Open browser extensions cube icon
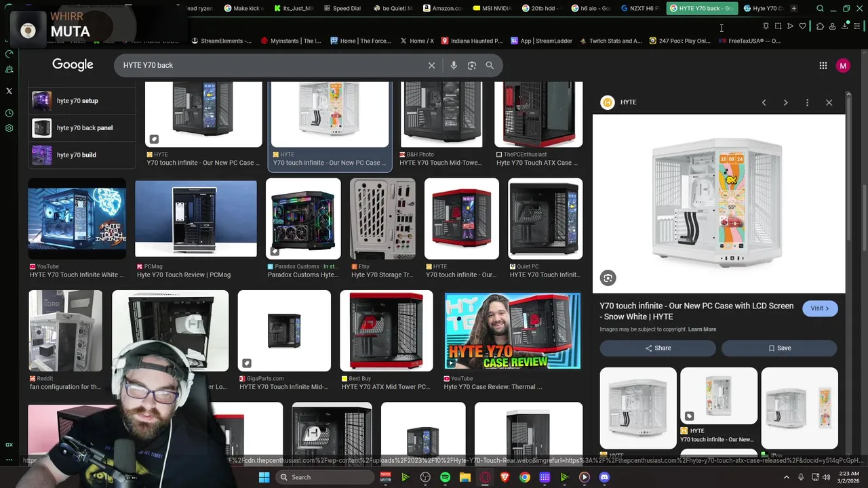This screenshot has width=868, height=488. point(820,26)
